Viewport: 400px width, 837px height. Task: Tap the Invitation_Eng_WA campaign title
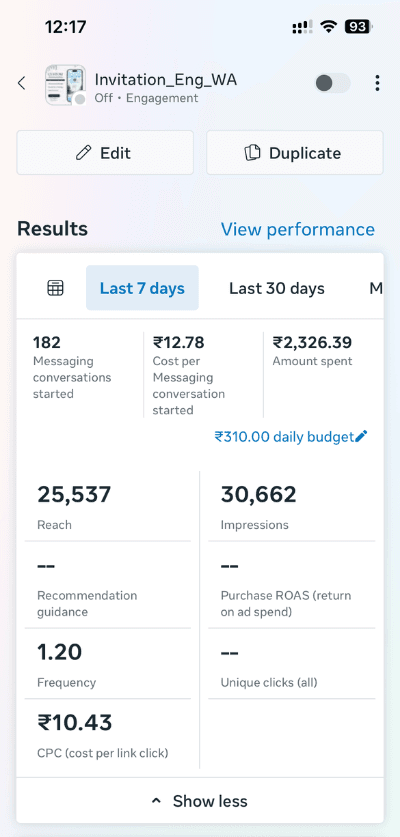[166, 80]
